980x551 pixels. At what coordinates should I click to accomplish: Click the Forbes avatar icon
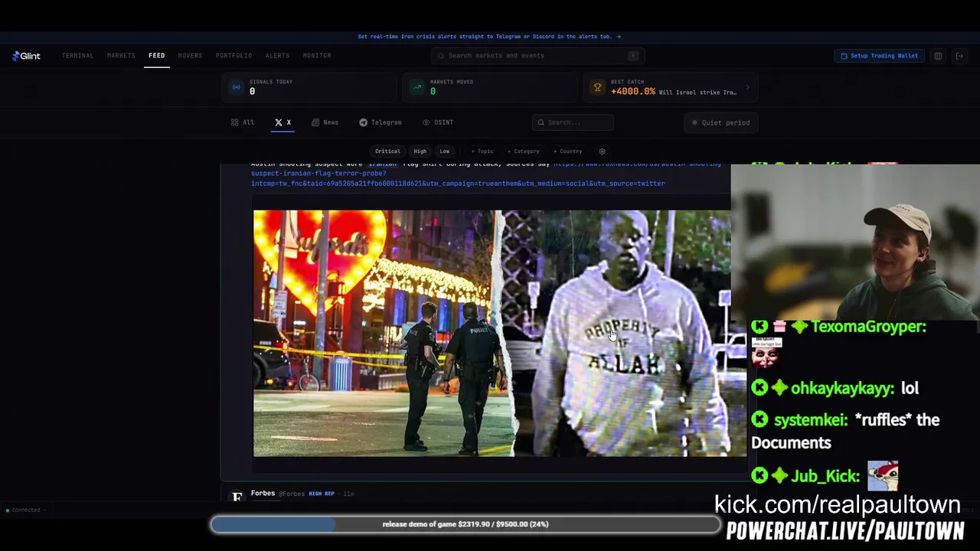click(x=237, y=497)
